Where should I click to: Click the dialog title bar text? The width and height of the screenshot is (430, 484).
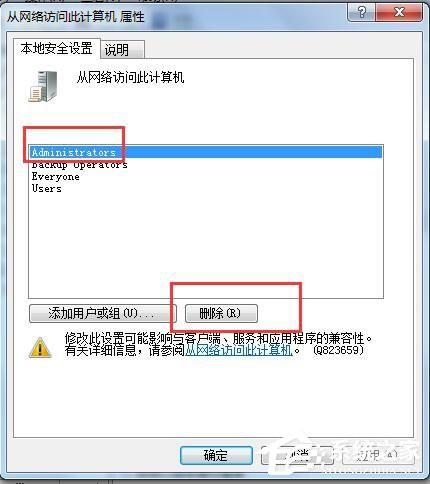tap(76, 17)
